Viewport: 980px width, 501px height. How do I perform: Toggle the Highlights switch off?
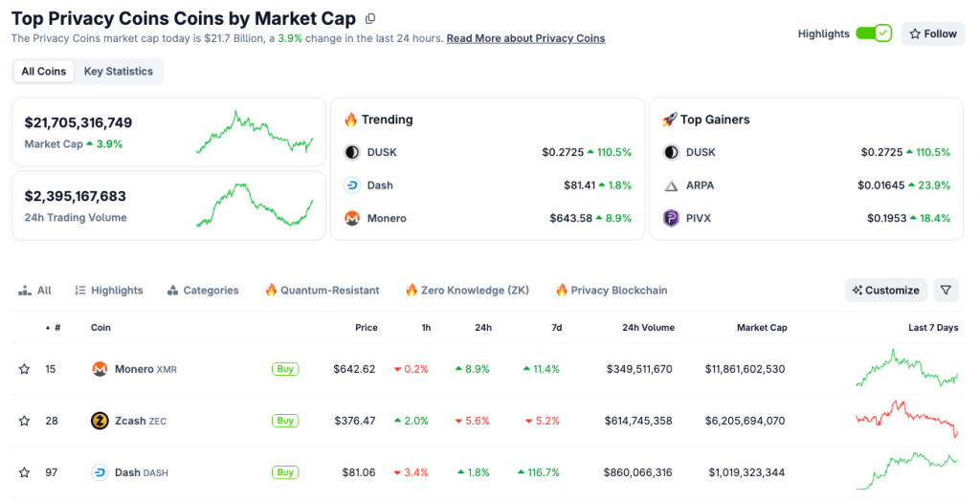coord(873,33)
